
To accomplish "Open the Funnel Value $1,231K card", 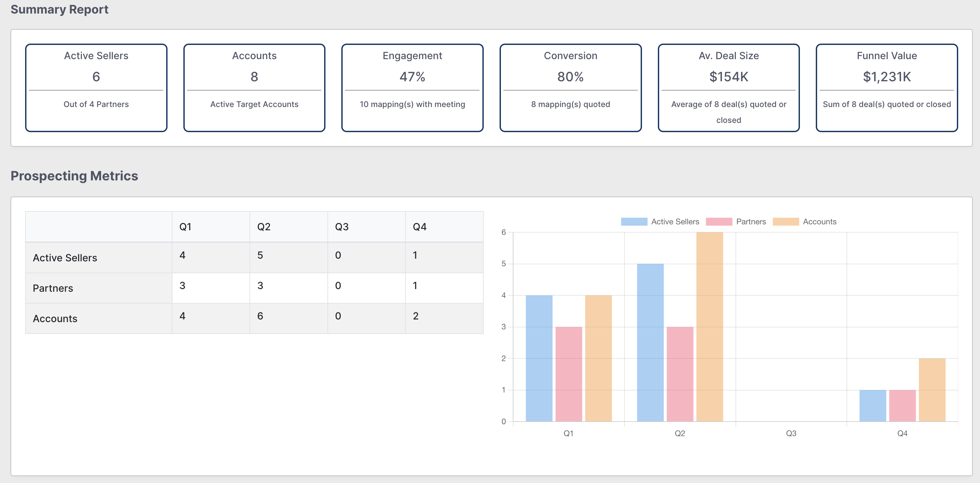I will [886, 88].
